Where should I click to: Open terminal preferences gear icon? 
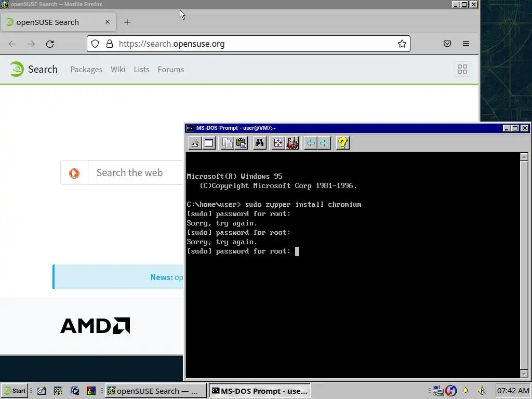(292, 143)
